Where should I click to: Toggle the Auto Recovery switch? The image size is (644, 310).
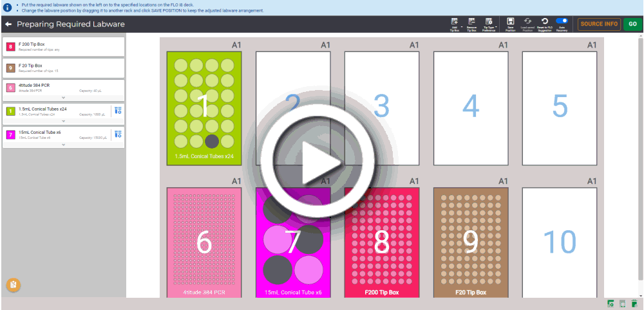click(562, 21)
